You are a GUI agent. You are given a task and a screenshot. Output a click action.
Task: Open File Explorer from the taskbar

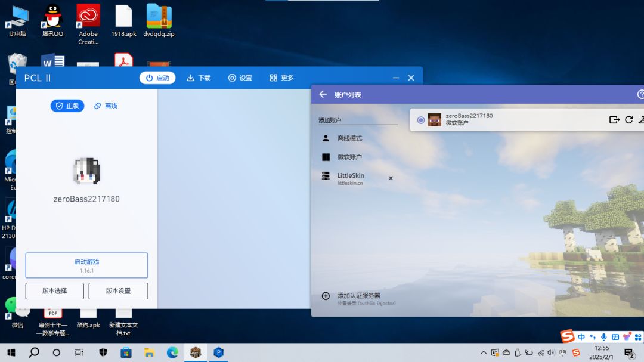[x=148, y=352]
